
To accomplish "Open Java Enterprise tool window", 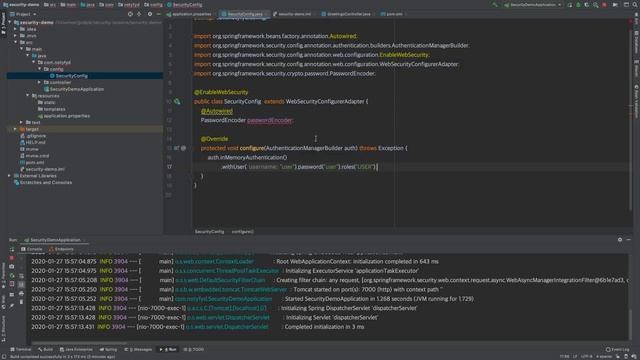I will [76, 349].
